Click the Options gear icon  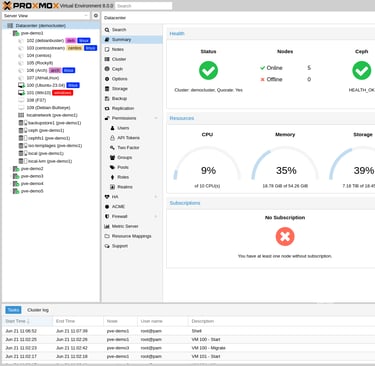coord(107,79)
